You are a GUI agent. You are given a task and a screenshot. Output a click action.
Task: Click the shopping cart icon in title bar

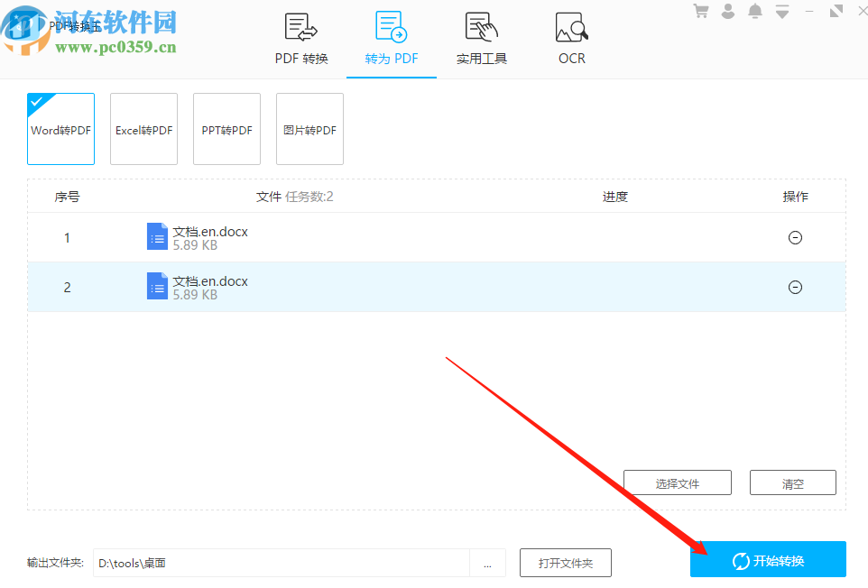[701, 11]
